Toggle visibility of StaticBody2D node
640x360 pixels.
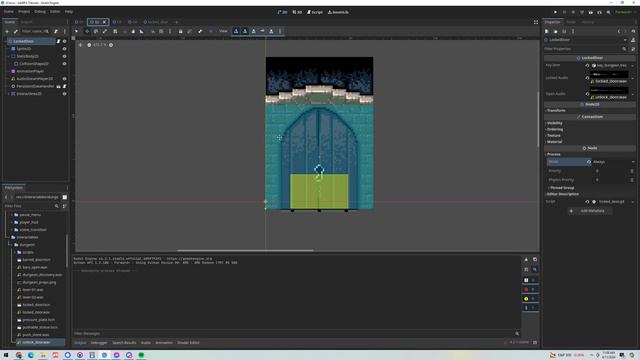64,56
